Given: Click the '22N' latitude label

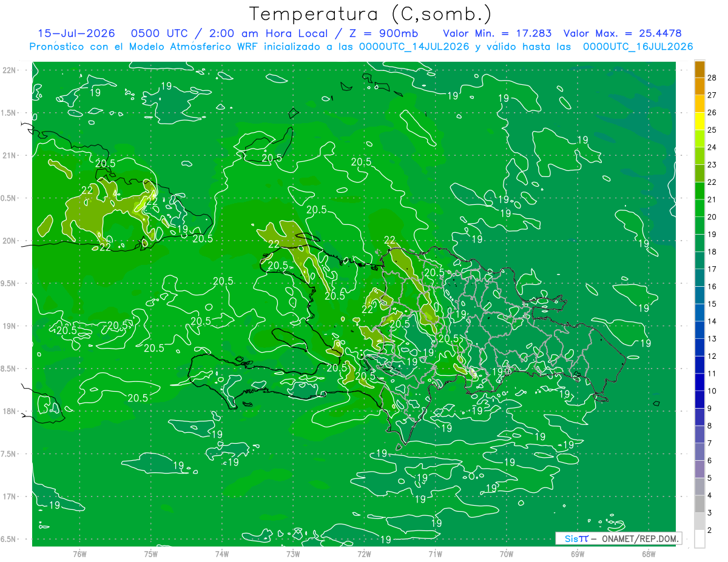Looking at the screenshot, I should tap(8, 70).
